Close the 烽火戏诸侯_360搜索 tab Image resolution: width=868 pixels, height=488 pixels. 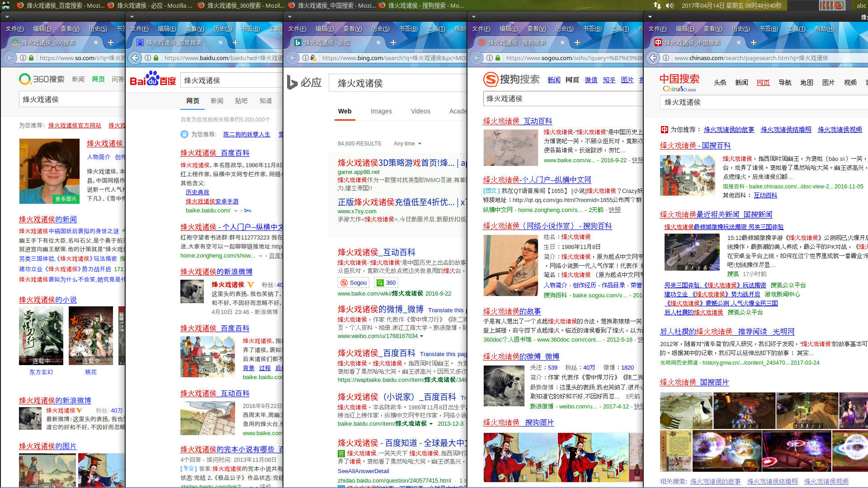(96, 42)
